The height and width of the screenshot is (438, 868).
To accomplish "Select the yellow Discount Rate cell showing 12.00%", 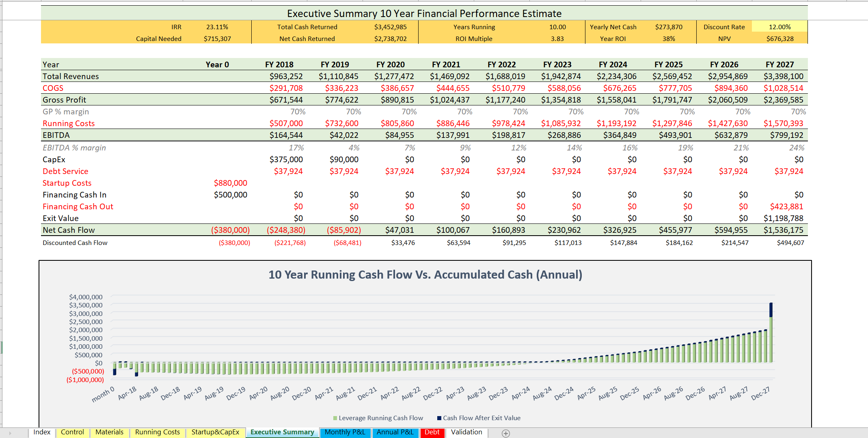I will pos(780,27).
